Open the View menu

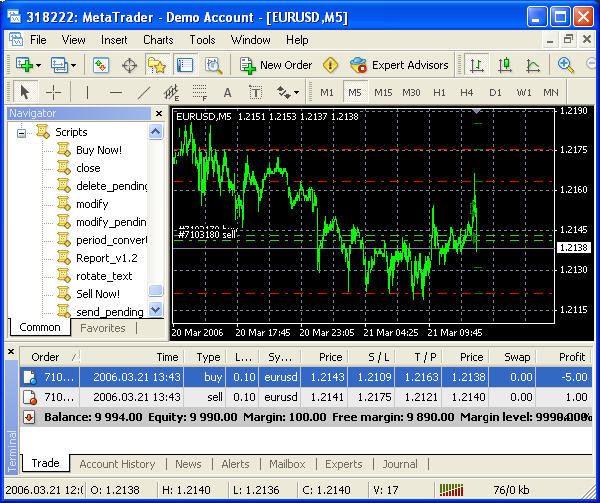73,40
